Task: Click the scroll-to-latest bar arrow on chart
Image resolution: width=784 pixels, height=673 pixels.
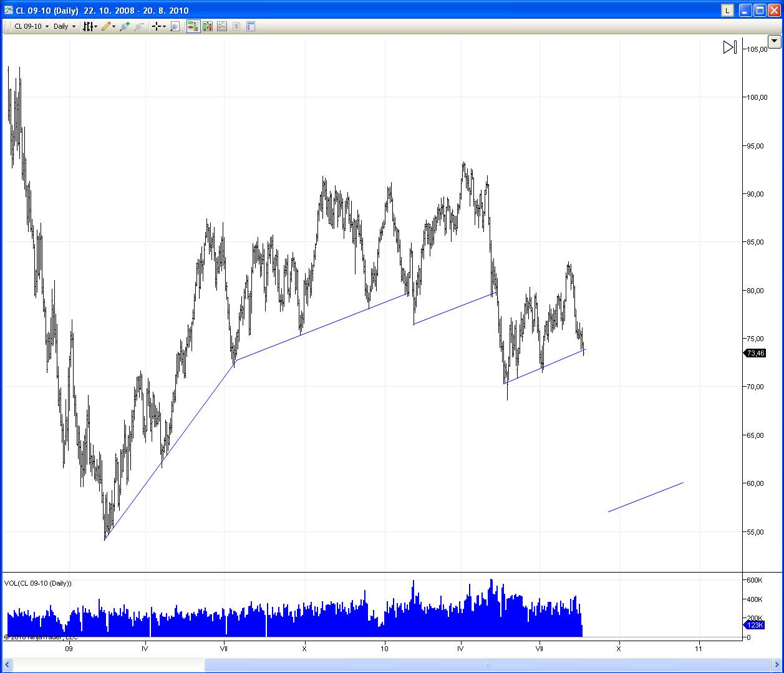Action: click(730, 47)
